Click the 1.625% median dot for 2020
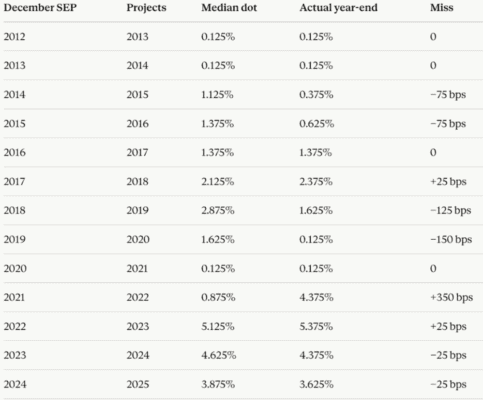The height and width of the screenshot is (400, 483). (x=218, y=239)
